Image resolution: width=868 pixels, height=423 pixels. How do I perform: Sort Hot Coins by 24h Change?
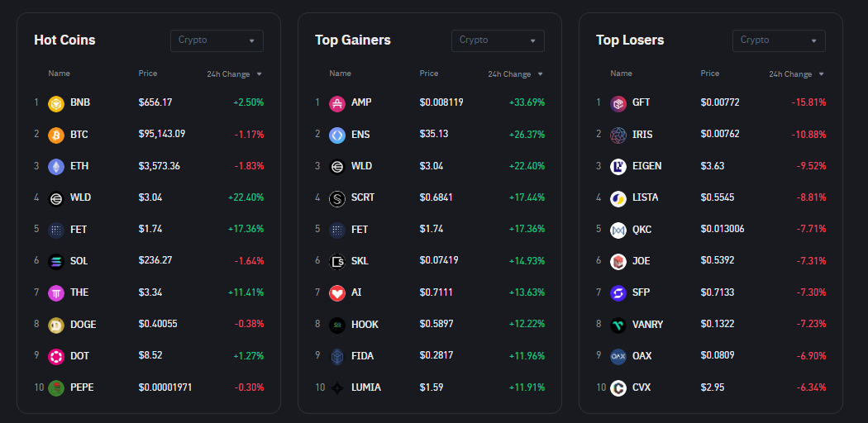[x=234, y=74]
